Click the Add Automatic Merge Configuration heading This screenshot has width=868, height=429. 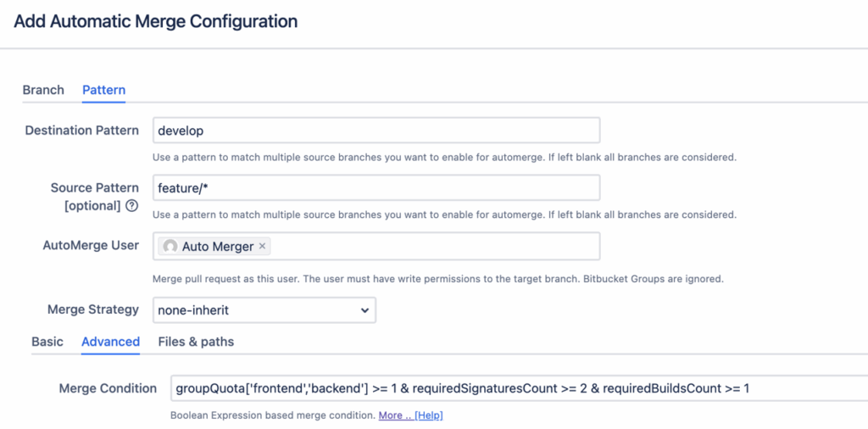(x=156, y=21)
